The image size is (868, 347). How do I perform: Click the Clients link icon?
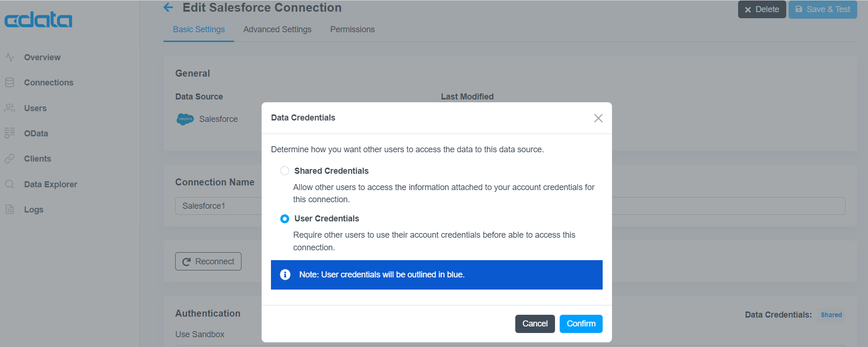(x=10, y=159)
